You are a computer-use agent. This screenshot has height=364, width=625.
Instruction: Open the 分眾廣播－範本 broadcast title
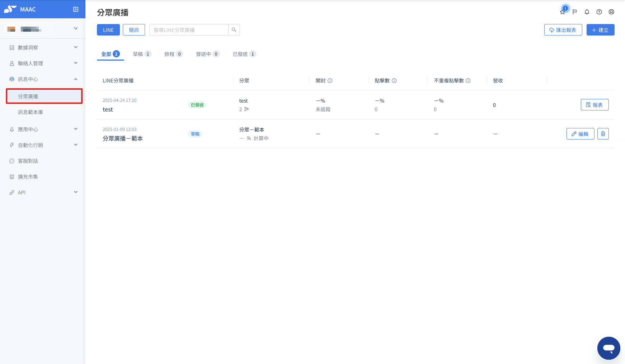[x=123, y=138]
